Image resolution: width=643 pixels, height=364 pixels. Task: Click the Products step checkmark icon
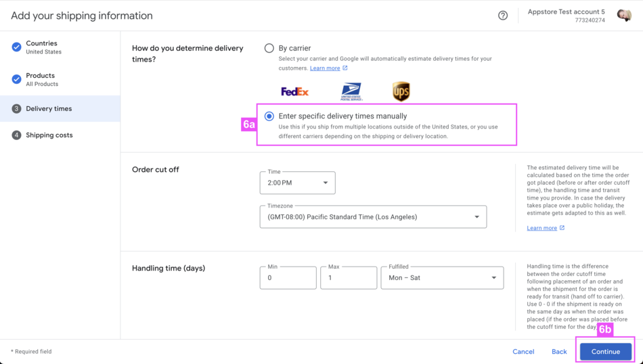[x=16, y=79]
